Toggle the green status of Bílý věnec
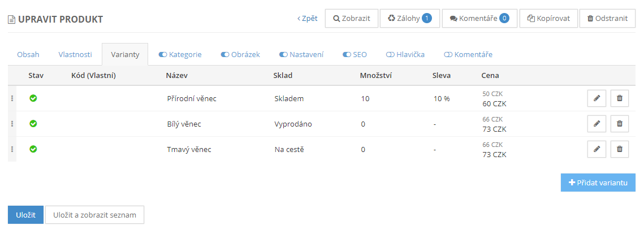 pyautogui.click(x=33, y=124)
